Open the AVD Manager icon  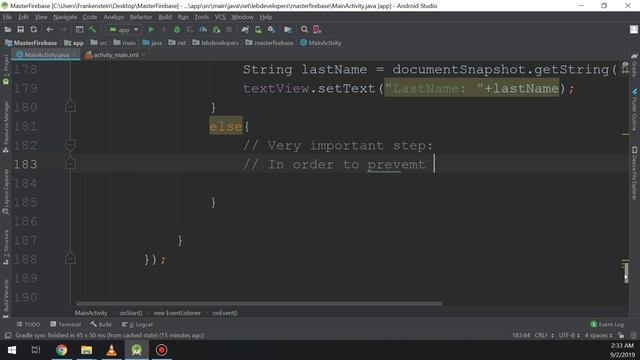[x=258, y=29]
